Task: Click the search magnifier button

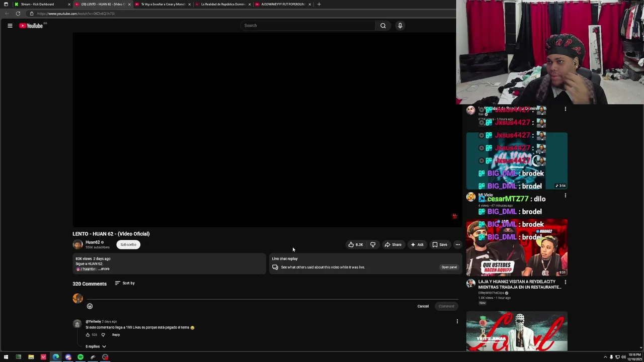Action: [383, 26]
